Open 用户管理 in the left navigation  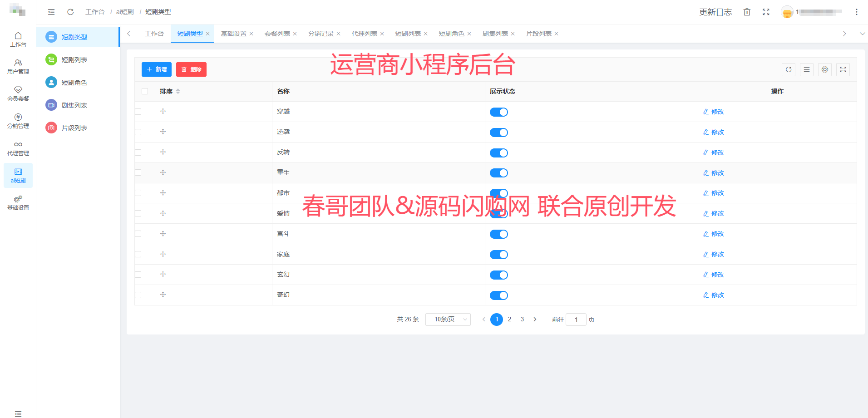18,67
